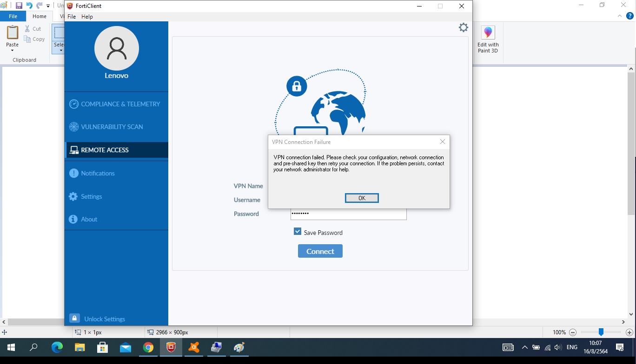
Task: Click Paint Paste clipboard icon
Action: pos(13,32)
